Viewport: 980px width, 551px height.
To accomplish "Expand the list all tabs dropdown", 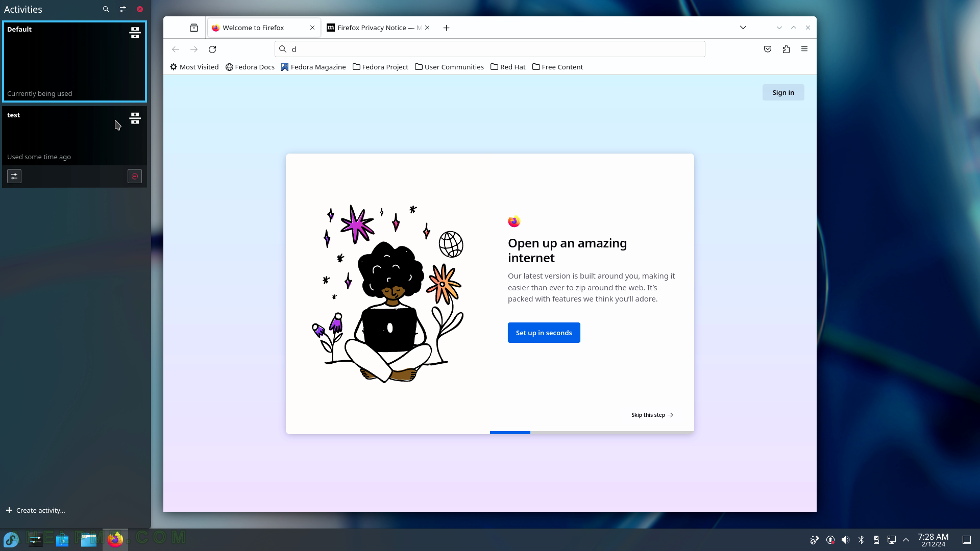I will 743,28.
